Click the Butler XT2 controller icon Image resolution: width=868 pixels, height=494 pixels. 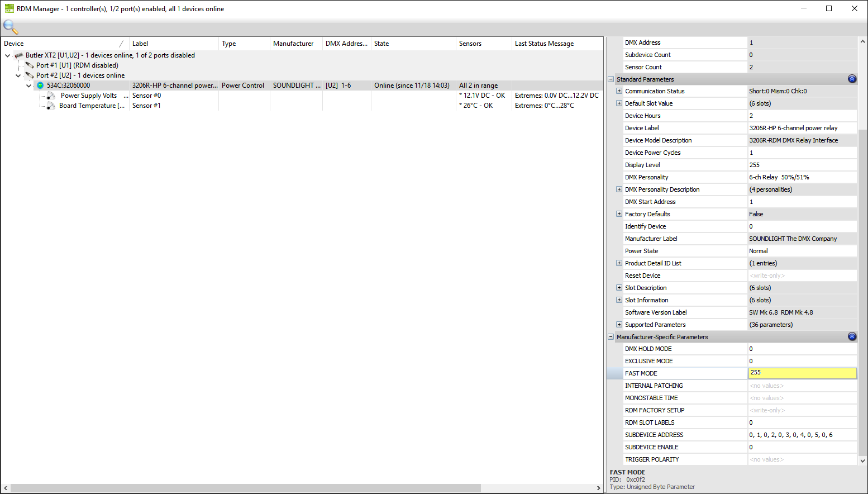pos(19,55)
